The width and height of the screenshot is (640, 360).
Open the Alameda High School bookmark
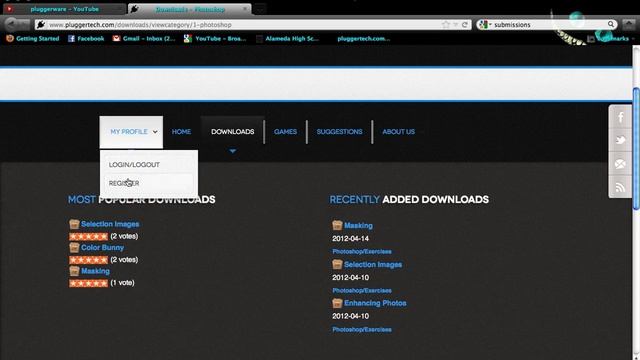[x=287, y=38]
